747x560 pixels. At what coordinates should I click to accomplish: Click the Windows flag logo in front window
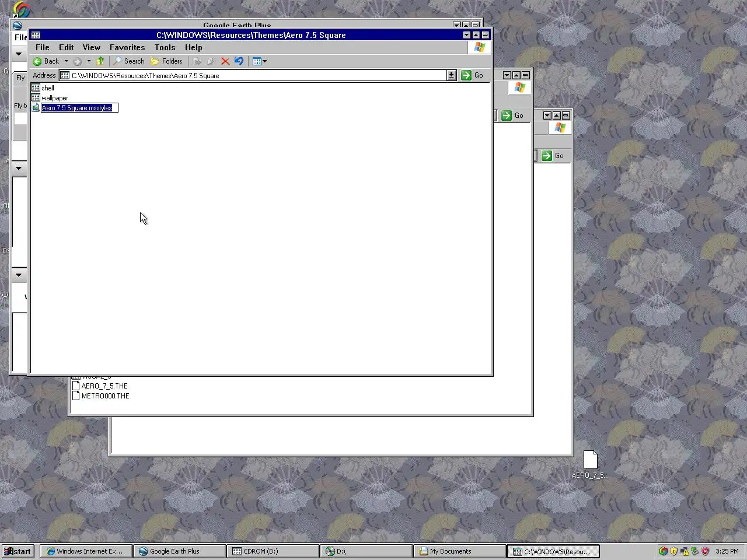[480, 47]
